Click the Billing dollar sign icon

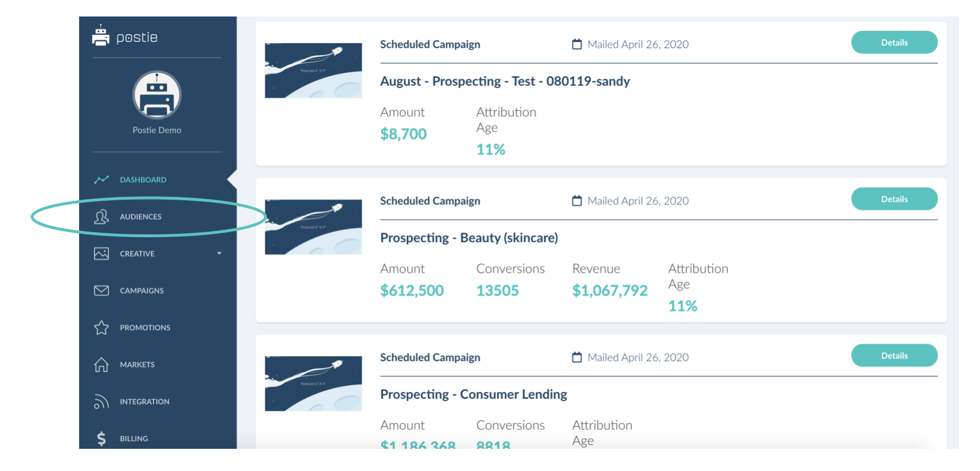pos(101,439)
